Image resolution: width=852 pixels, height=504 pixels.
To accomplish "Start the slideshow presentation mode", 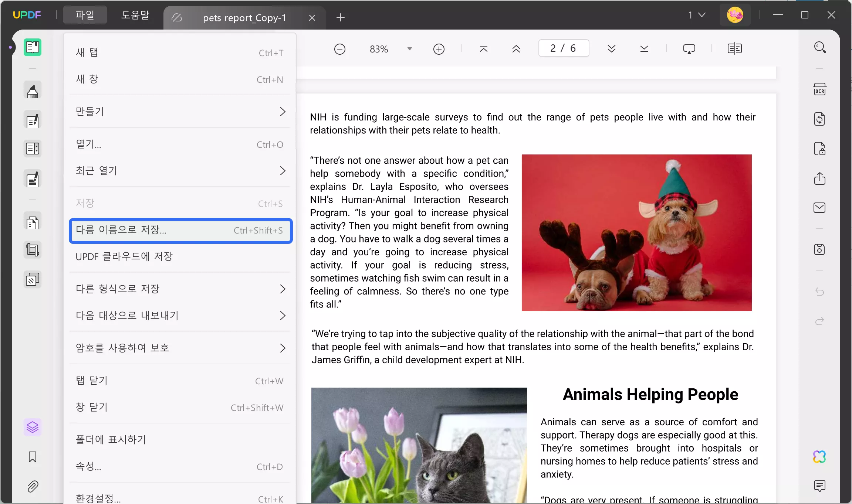I will [689, 49].
